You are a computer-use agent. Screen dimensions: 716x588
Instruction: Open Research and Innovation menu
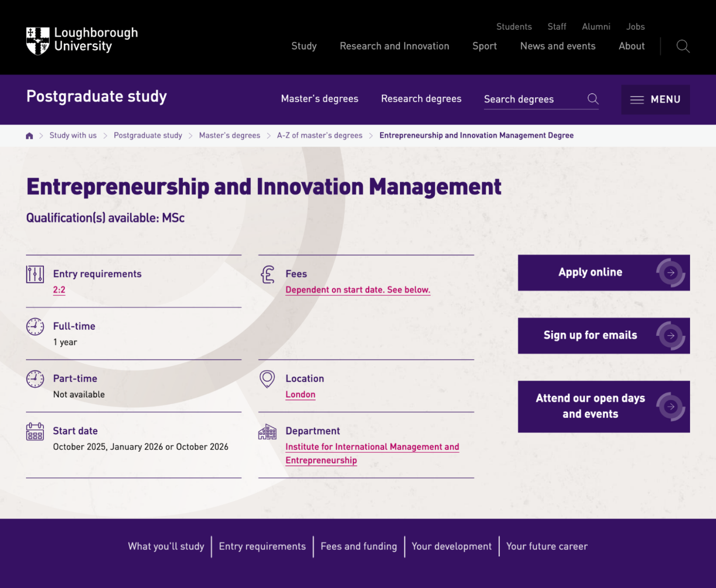tap(395, 46)
